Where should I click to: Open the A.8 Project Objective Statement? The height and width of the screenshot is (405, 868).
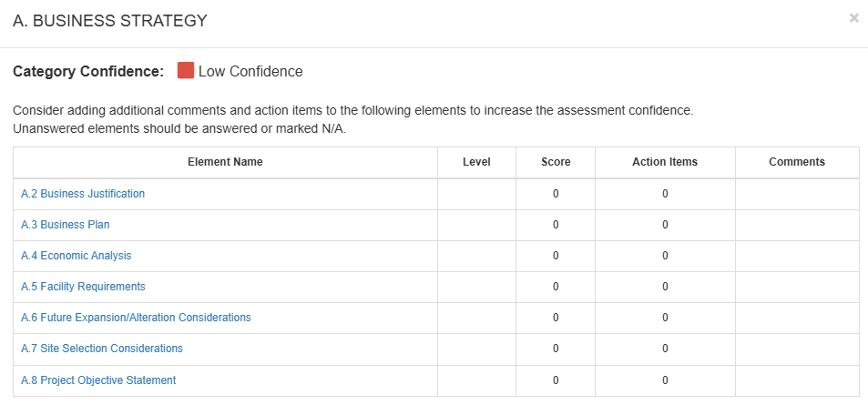[x=98, y=380]
